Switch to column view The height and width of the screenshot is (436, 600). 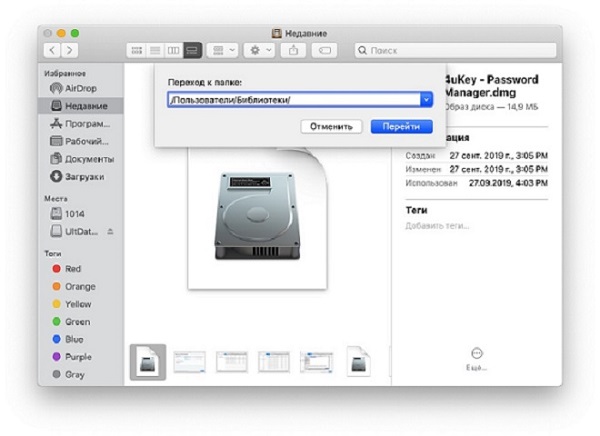click(173, 50)
